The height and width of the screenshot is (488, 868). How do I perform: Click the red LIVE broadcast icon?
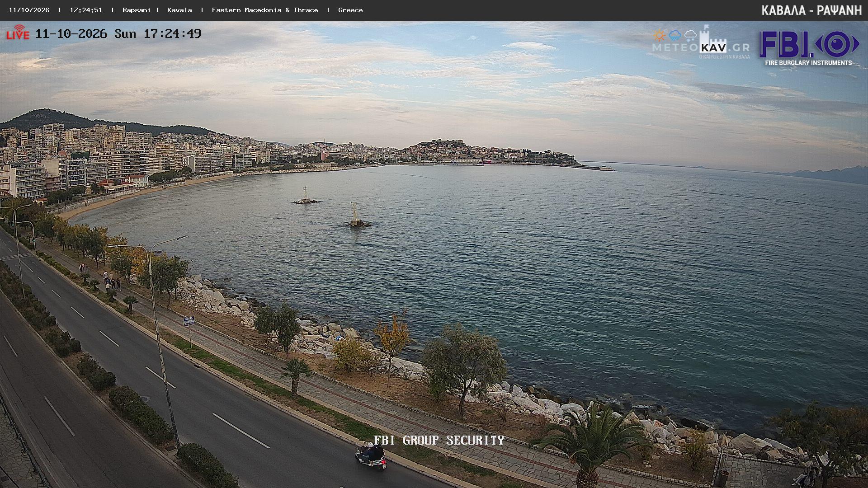[18, 33]
